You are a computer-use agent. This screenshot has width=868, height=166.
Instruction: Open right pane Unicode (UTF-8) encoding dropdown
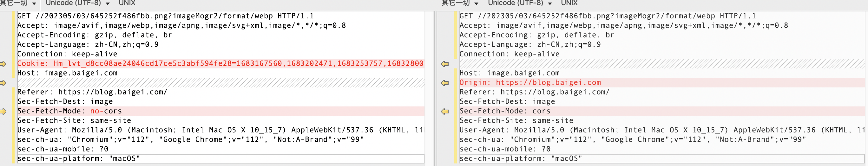(x=520, y=3)
